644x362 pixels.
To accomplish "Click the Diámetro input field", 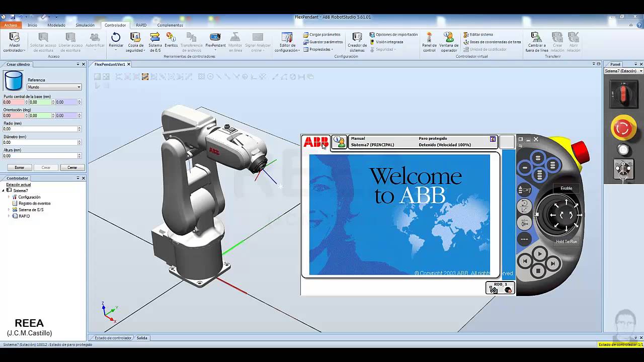I will click(x=40, y=142).
